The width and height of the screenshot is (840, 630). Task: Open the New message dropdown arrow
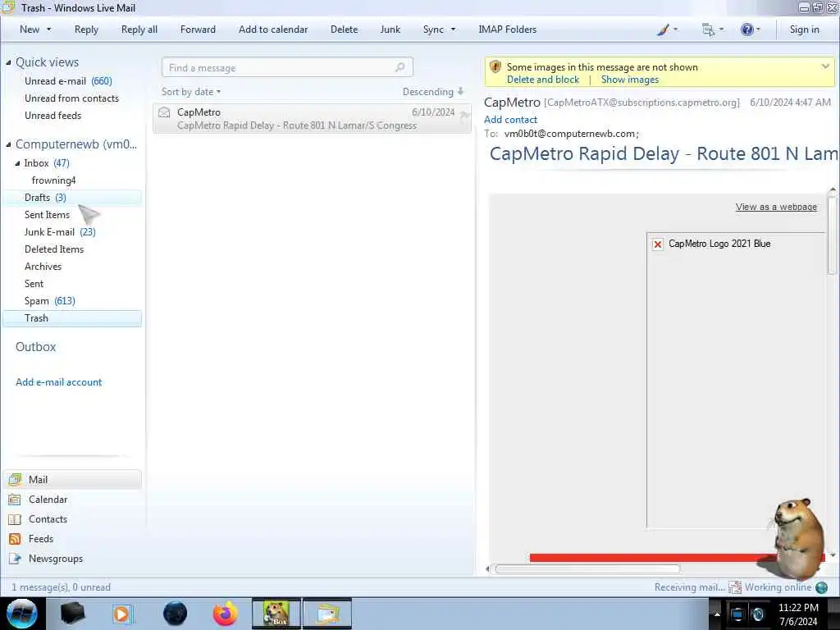pyautogui.click(x=48, y=30)
